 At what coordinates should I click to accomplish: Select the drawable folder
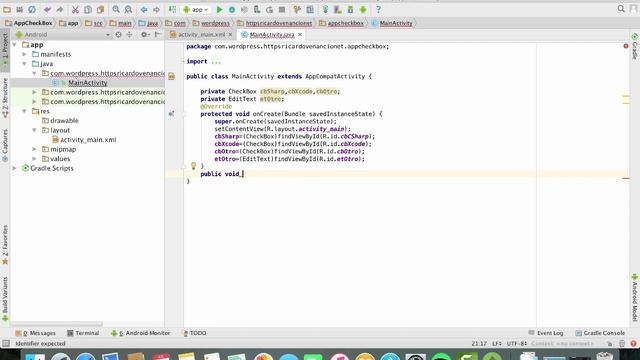[64, 120]
